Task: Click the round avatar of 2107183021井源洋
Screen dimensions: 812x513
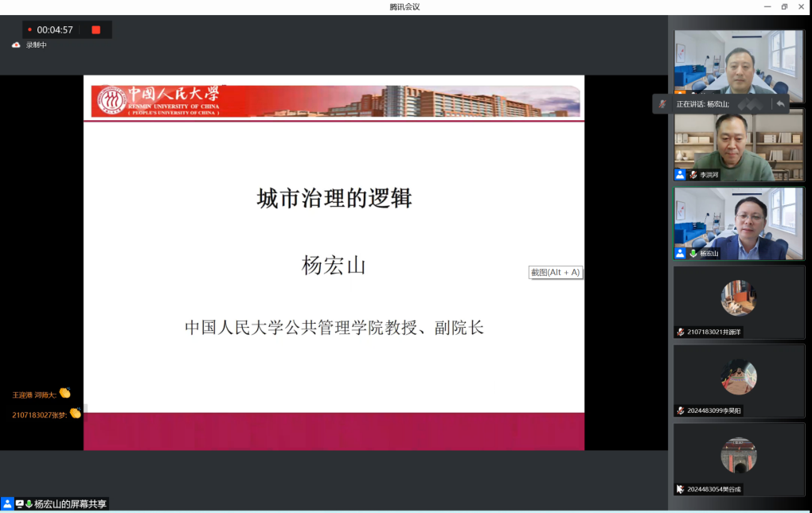Action: [739, 298]
